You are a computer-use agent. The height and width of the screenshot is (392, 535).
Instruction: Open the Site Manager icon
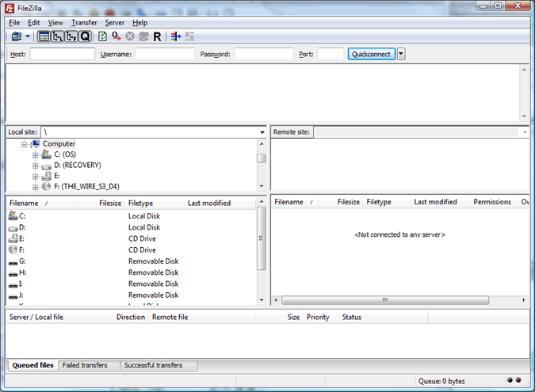(16, 36)
